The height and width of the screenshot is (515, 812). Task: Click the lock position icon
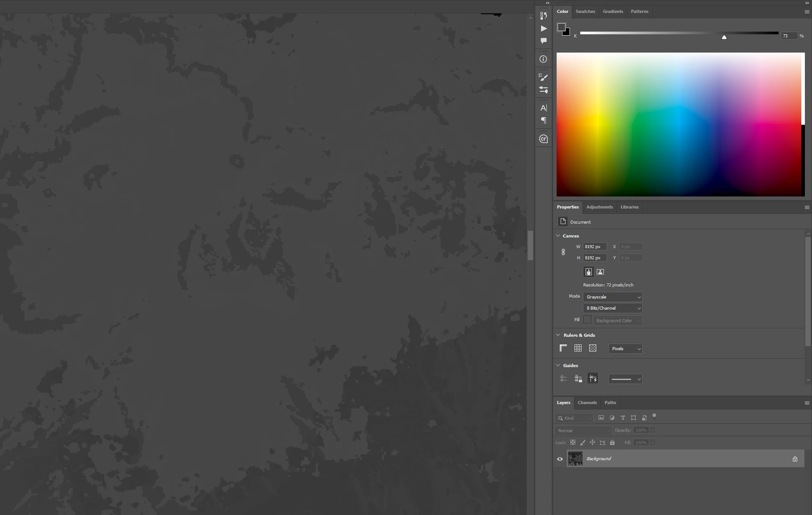pos(593,442)
